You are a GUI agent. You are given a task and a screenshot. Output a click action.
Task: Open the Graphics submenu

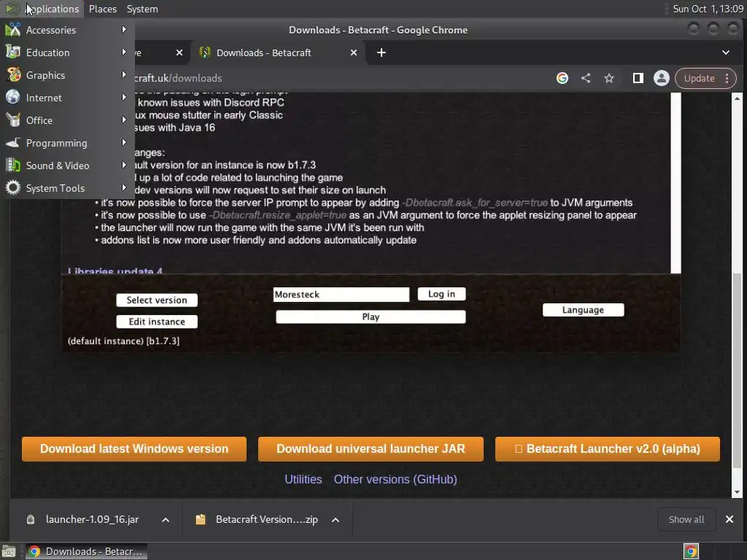pyautogui.click(x=67, y=75)
